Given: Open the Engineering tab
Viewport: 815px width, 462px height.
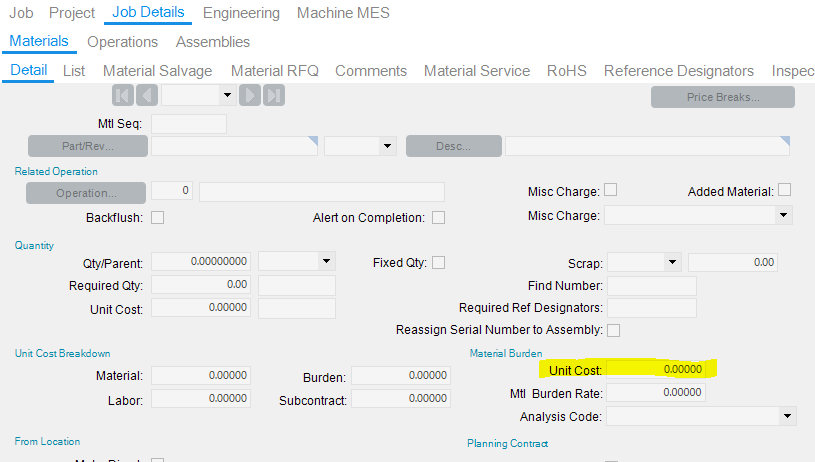Looking at the screenshot, I should [x=241, y=12].
